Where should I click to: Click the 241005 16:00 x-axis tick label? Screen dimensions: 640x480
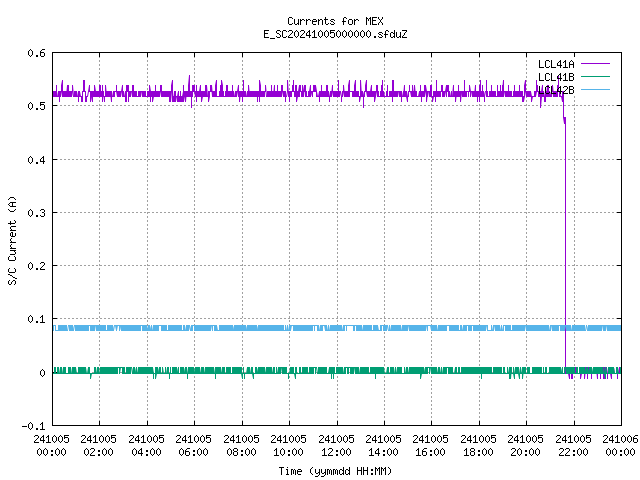(430, 446)
